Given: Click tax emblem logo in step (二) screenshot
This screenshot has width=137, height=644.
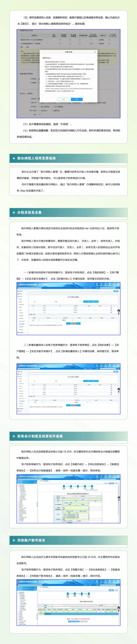Looking at the screenshot, I should click(x=19, y=366).
